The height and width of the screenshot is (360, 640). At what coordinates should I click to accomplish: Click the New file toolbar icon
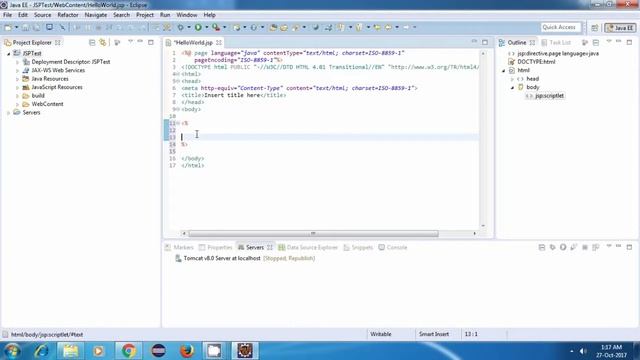[8, 27]
